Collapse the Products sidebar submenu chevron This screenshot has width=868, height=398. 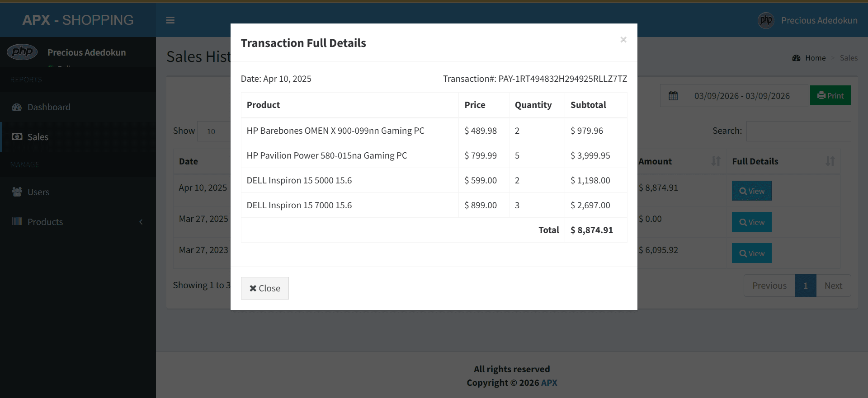click(x=141, y=222)
